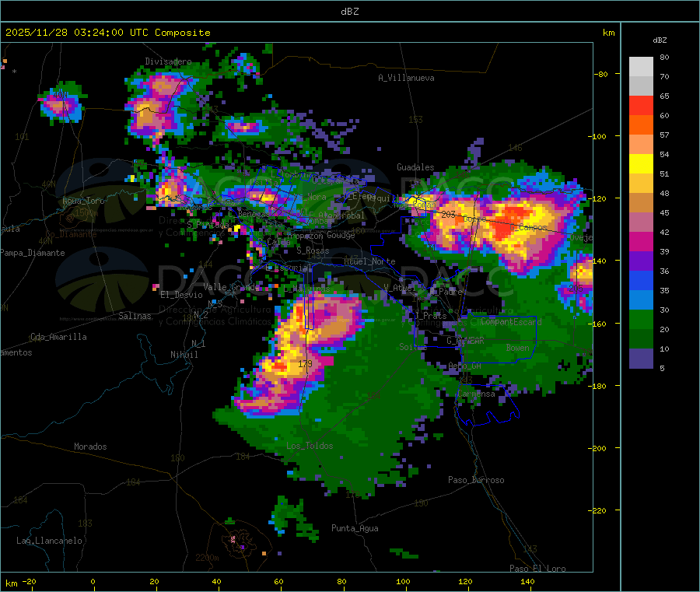Click the Divisadero place label
Screen dimensions: 700x592
[x=168, y=61]
